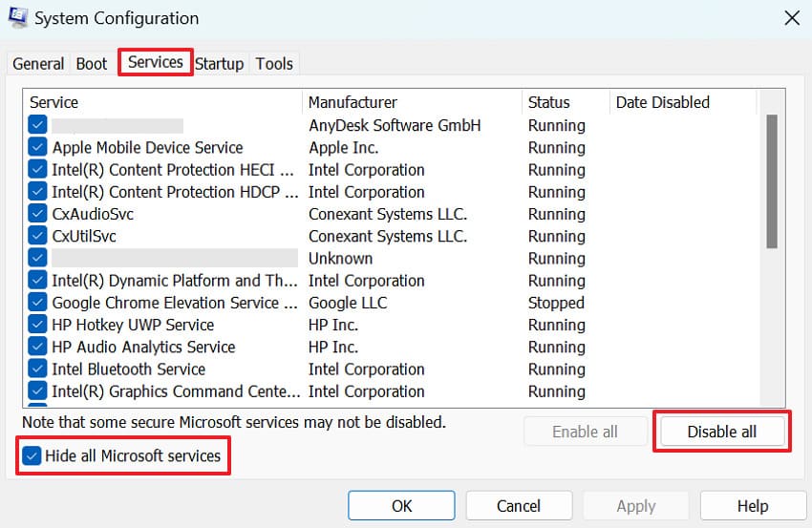
Task: Uncheck Google Chrome Elevation Service checkbox
Action: pos(38,303)
